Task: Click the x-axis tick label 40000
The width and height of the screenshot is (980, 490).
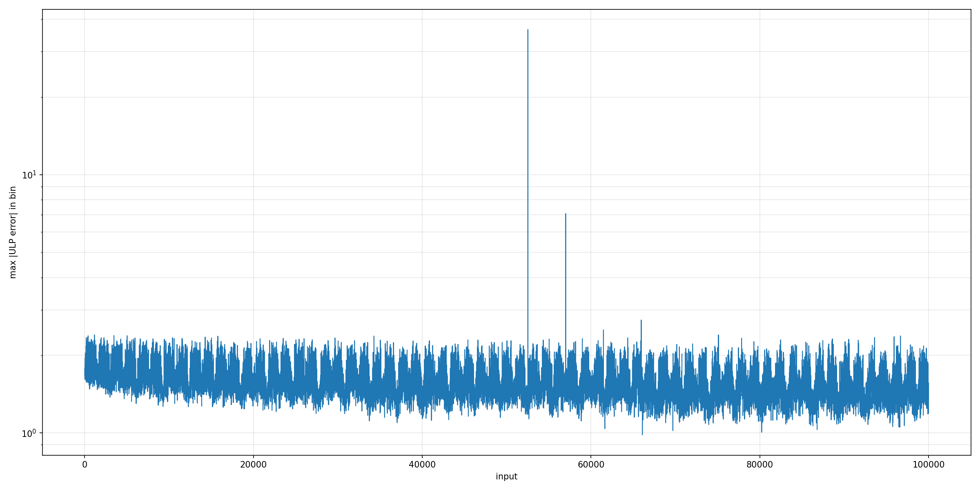Action: 422,465
